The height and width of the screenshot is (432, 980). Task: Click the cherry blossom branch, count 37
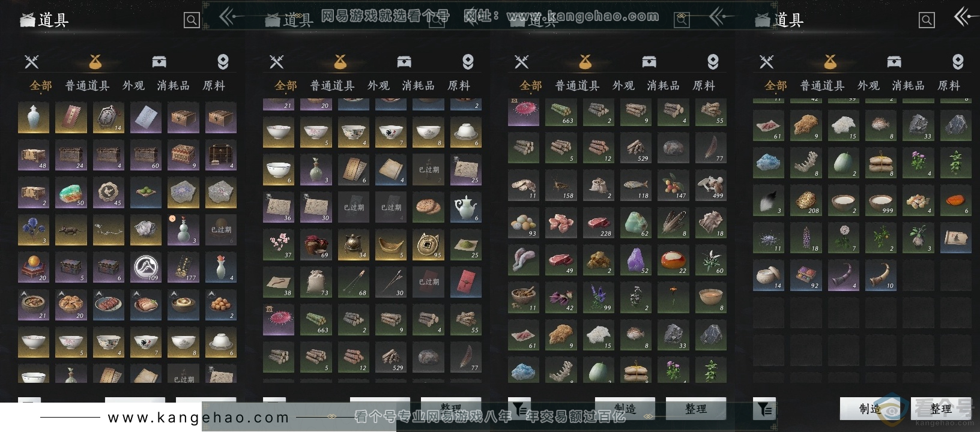(279, 245)
